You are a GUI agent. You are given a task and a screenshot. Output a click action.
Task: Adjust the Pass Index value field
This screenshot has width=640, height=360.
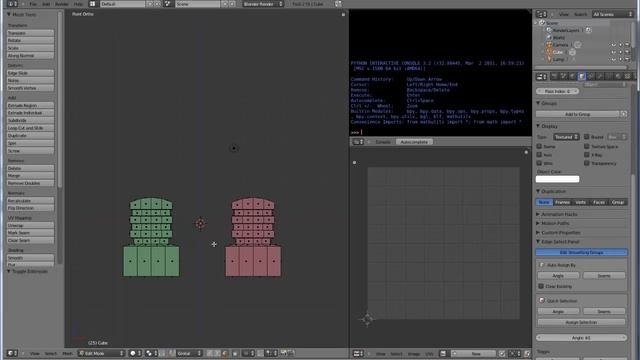tap(557, 91)
